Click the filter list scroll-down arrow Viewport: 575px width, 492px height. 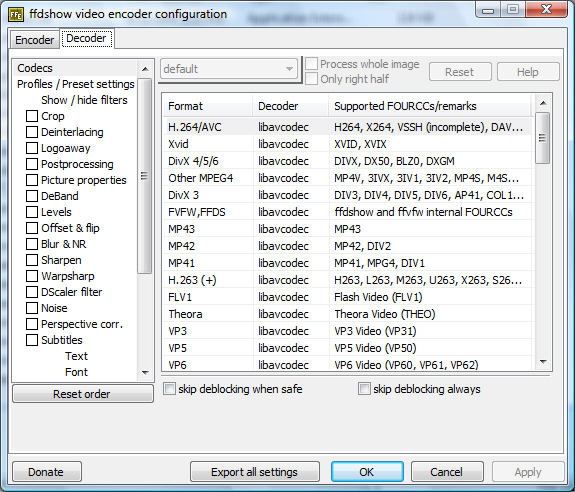[145, 372]
